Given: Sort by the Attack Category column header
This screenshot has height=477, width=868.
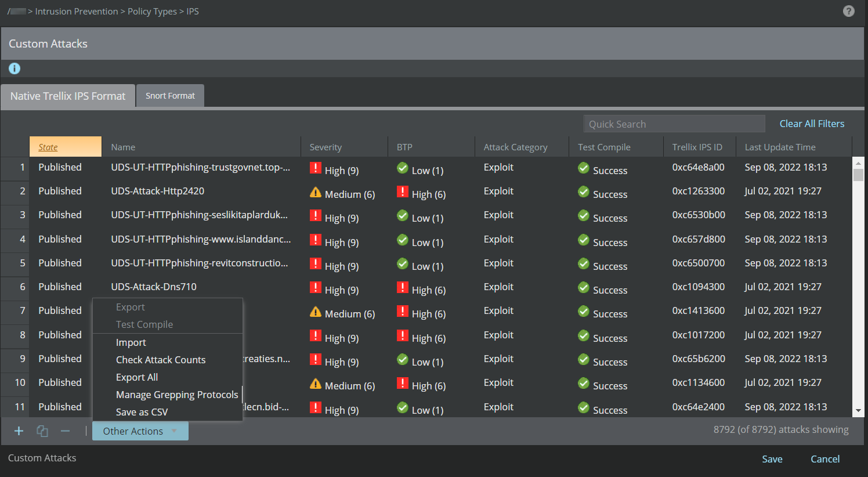Looking at the screenshot, I should 522,147.
